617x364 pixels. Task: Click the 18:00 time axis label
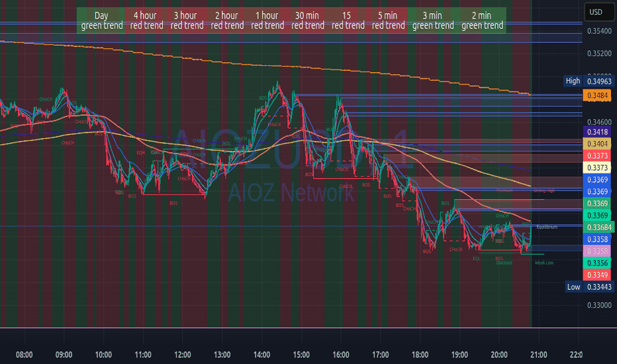(420, 355)
